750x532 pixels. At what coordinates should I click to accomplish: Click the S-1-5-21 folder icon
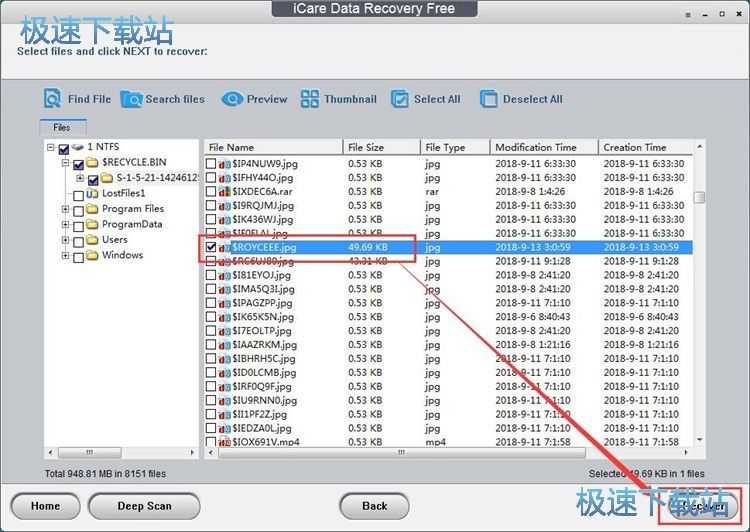coord(107,178)
